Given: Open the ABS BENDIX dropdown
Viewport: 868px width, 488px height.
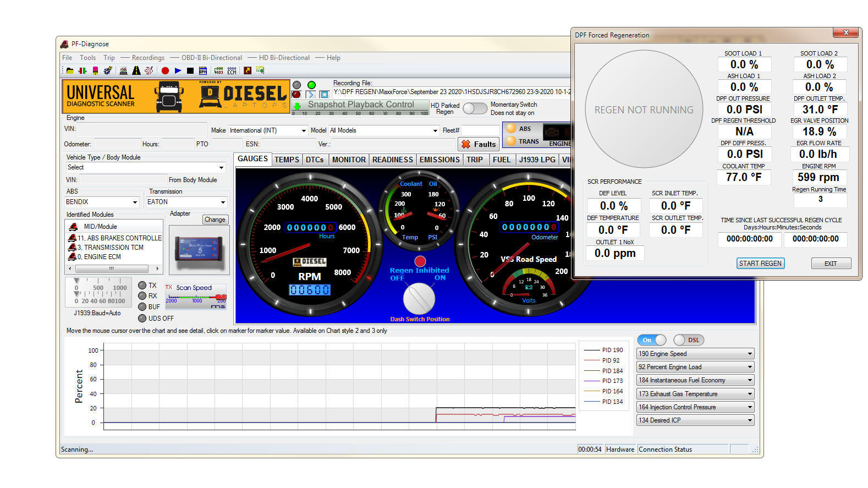Looking at the screenshot, I should [x=102, y=202].
